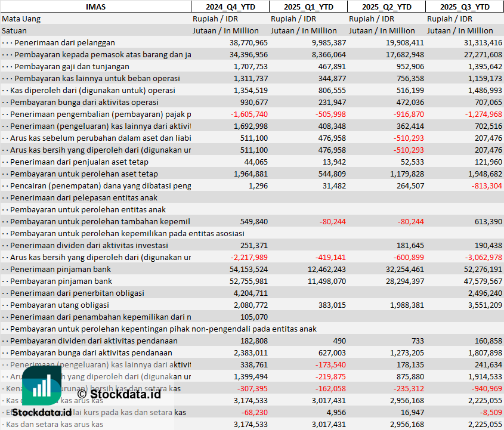Select red value -813,304

pyautogui.click(x=487, y=185)
